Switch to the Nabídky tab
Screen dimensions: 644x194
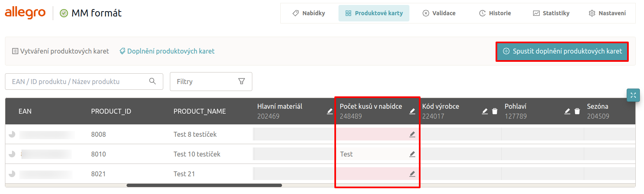(x=308, y=13)
